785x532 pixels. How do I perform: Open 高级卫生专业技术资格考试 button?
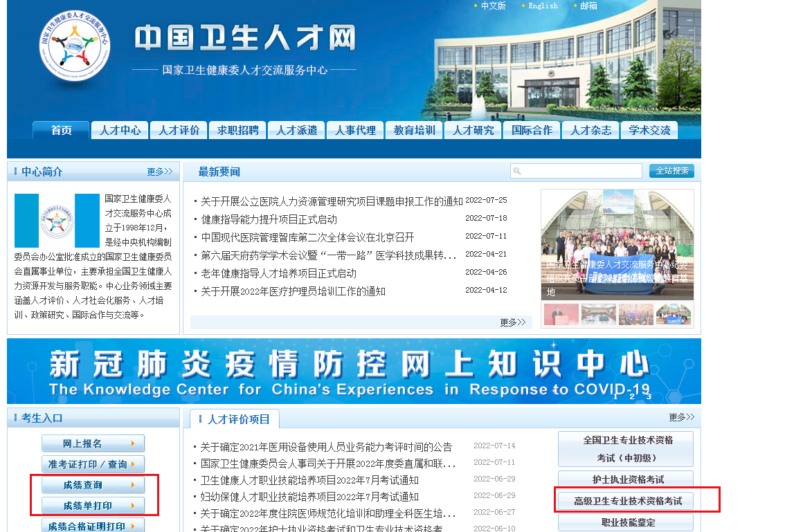click(625, 500)
